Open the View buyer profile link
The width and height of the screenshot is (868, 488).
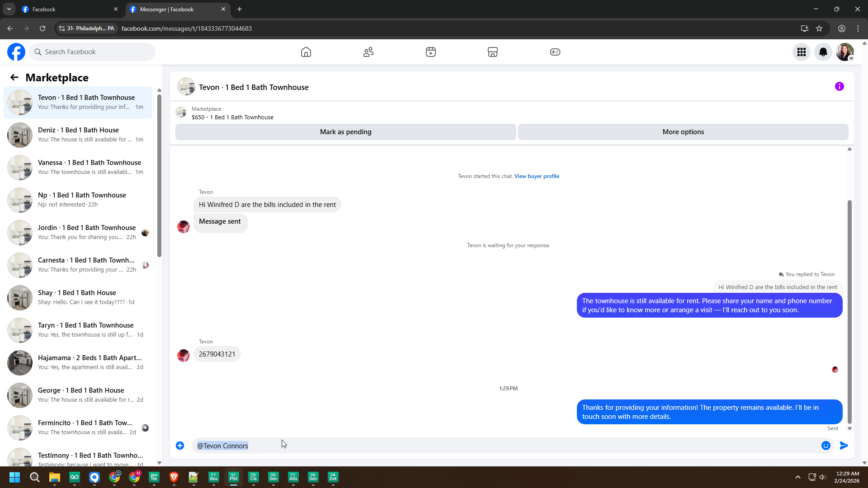pyautogui.click(x=537, y=176)
